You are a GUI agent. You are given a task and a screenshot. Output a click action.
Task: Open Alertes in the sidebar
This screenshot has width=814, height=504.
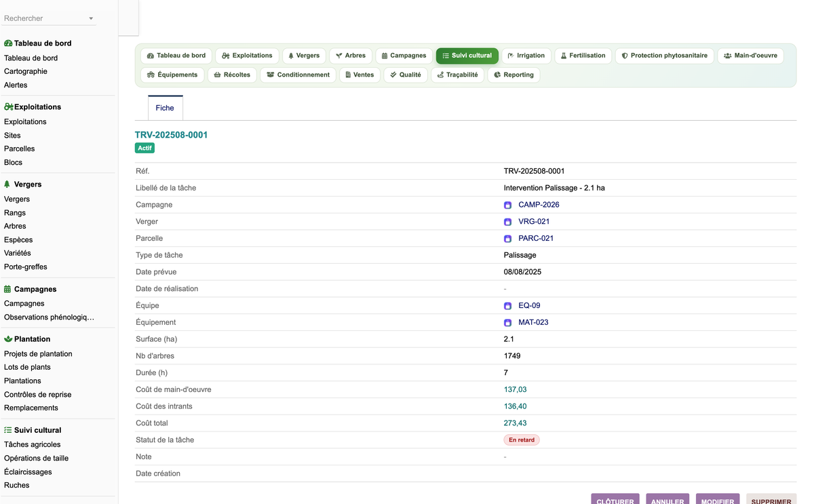click(16, 85)
